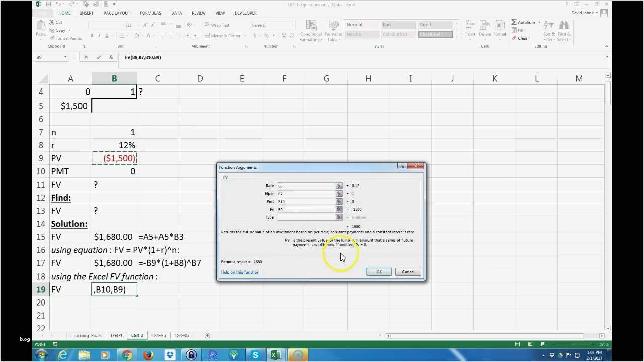The height and width of the screenshot is (362, 644).
Task: Click the Nper field range selector icon
Action: pos(339,194)
